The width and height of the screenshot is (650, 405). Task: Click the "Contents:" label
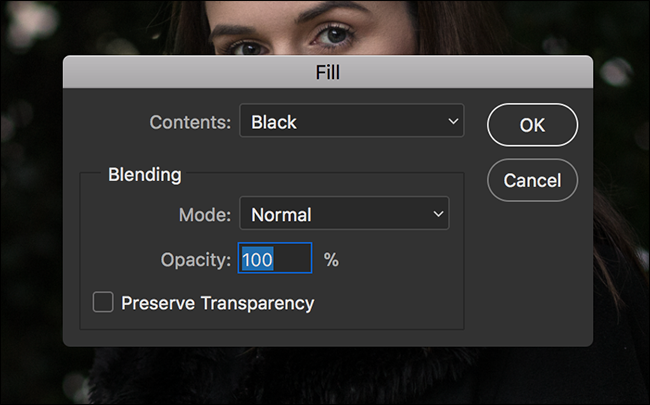(x=190, y=123)
